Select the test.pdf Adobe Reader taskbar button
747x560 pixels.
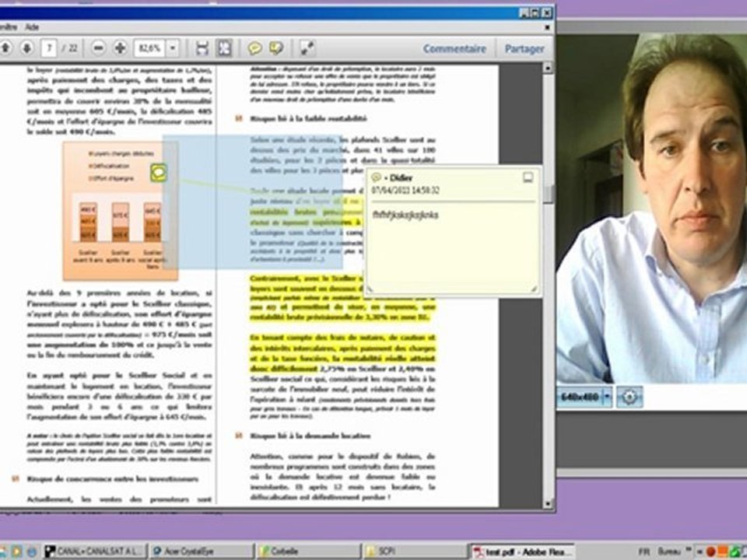click(522, 551)
